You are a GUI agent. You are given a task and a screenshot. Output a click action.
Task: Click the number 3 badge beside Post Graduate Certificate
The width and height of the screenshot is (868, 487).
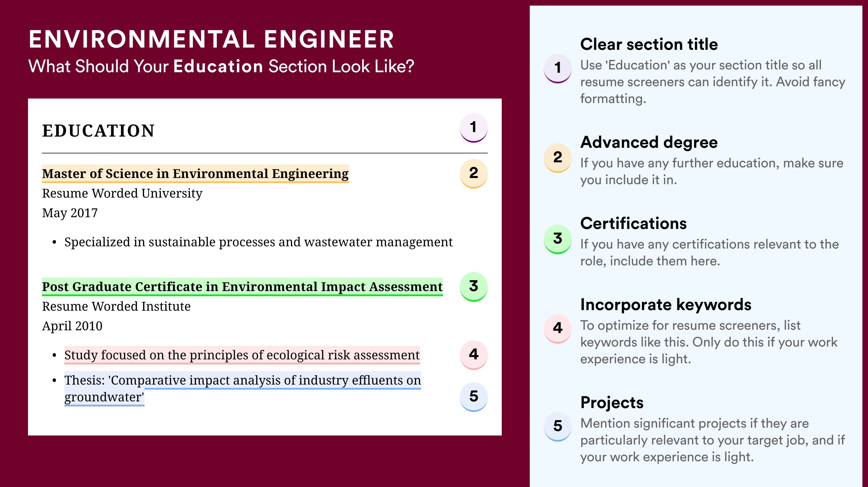(x=473, y=287)
